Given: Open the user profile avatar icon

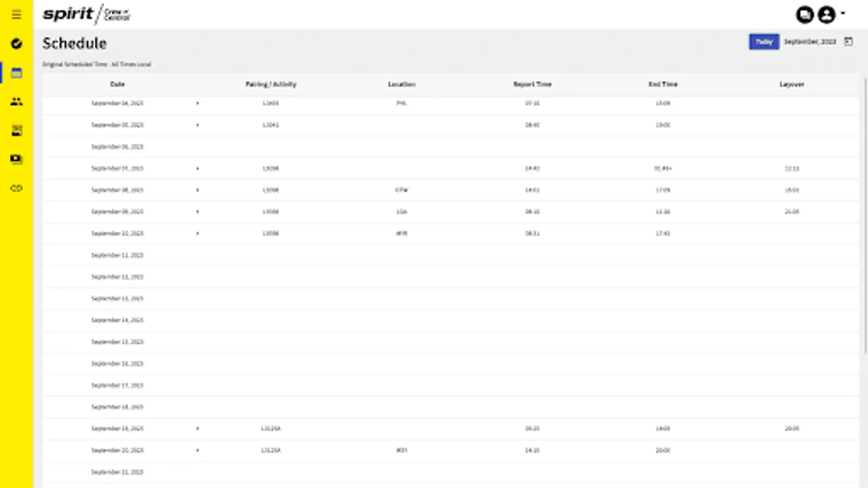Looking at the screenshot, I should tap(826, 15).
